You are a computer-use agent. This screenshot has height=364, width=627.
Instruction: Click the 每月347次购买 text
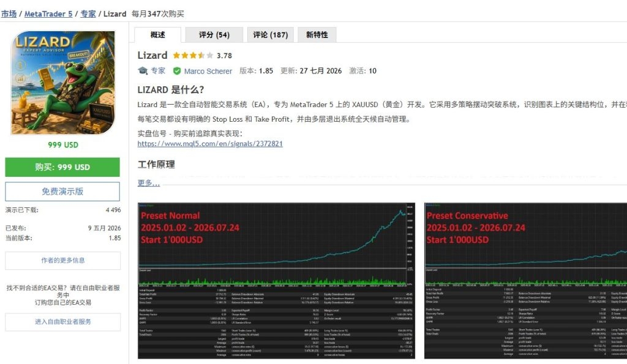click(x=157, y=14)
